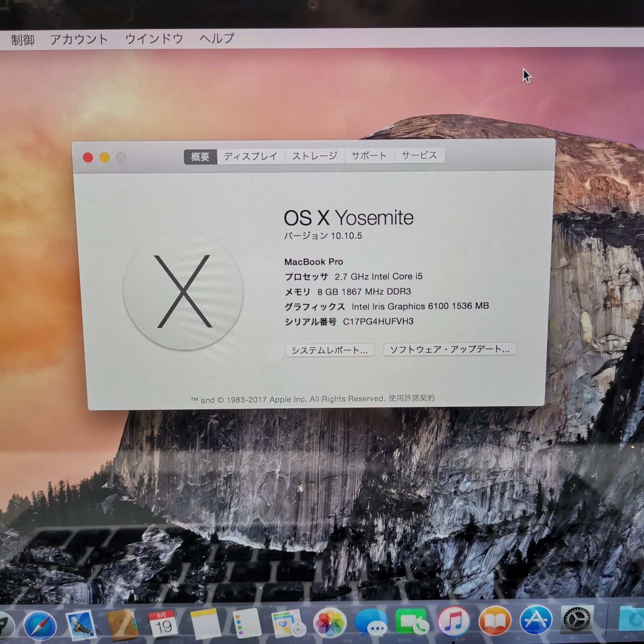Close the About This Mac window
The height and width of the screenshot is (644, 644).
coord(88,157)
